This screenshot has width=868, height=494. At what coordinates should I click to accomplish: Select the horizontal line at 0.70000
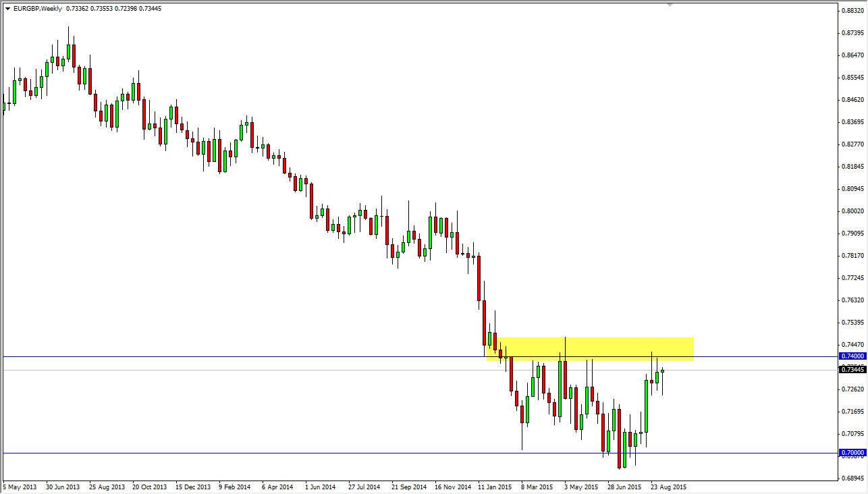270,454
